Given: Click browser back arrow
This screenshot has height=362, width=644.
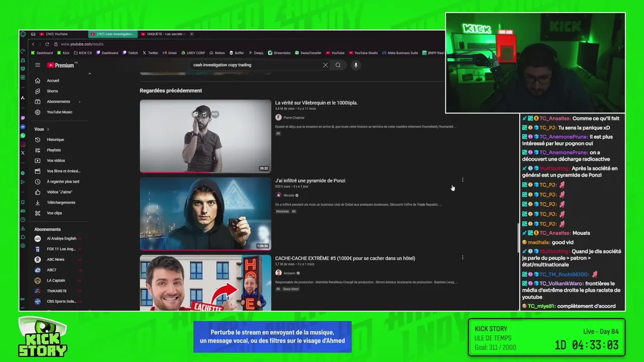Looking at the screenshot, I should tap(33, 44).
